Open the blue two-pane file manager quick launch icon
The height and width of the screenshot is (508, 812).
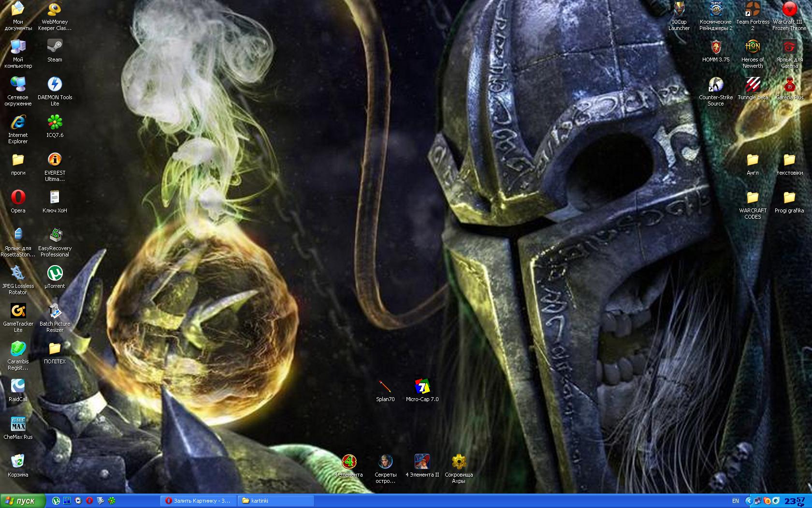click(x=67, y=501)
